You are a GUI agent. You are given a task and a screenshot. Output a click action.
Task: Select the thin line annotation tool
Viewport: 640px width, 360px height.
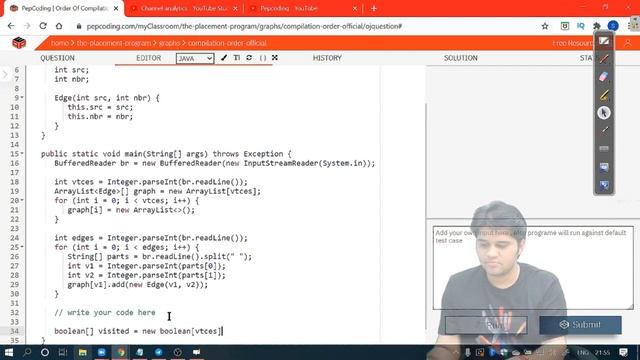pyautogui.click(x=604, y=131)
